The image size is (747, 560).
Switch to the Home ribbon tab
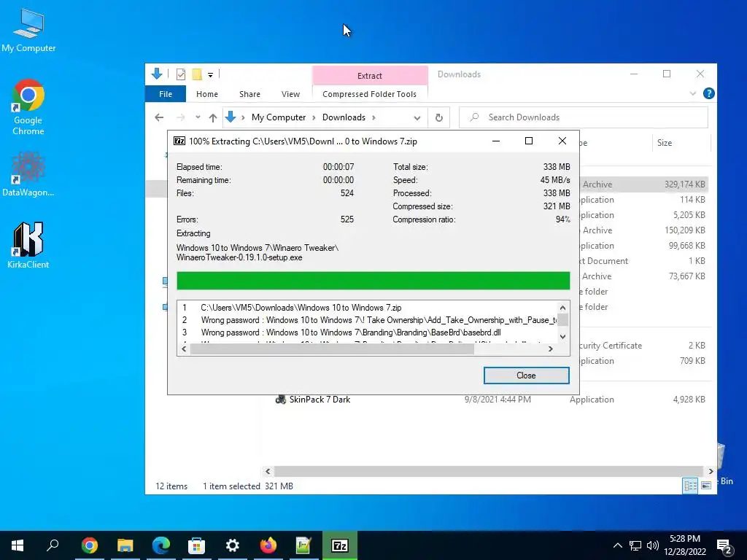pos(206,94)
